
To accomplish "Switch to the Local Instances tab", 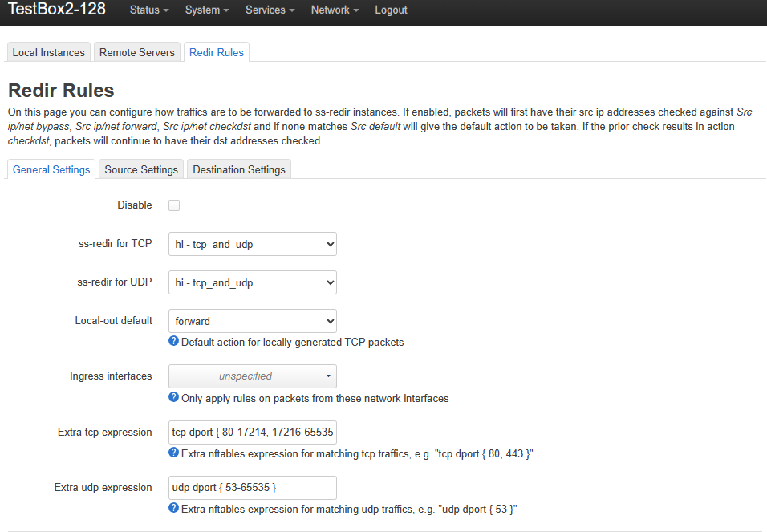I will [48, 52].
